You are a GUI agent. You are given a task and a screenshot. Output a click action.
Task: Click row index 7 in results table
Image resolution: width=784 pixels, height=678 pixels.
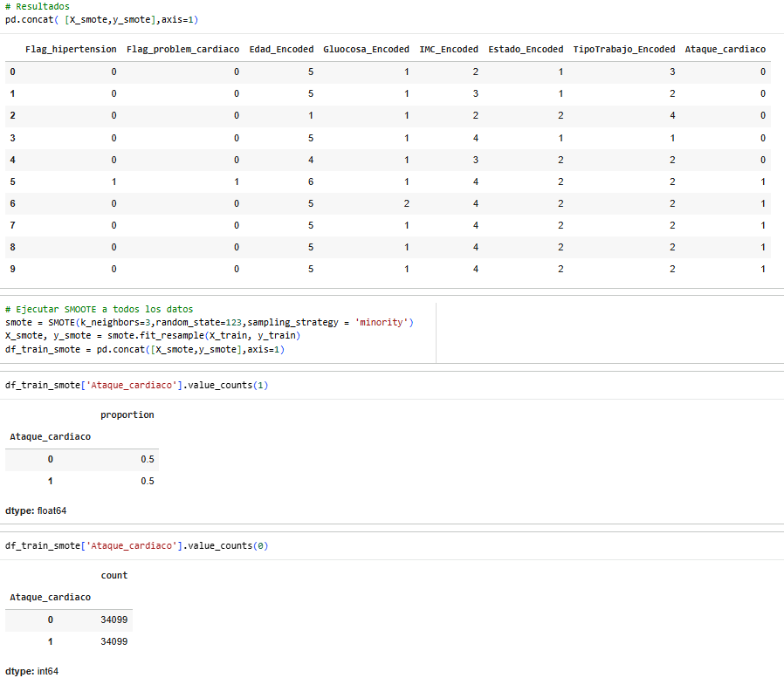12,225
